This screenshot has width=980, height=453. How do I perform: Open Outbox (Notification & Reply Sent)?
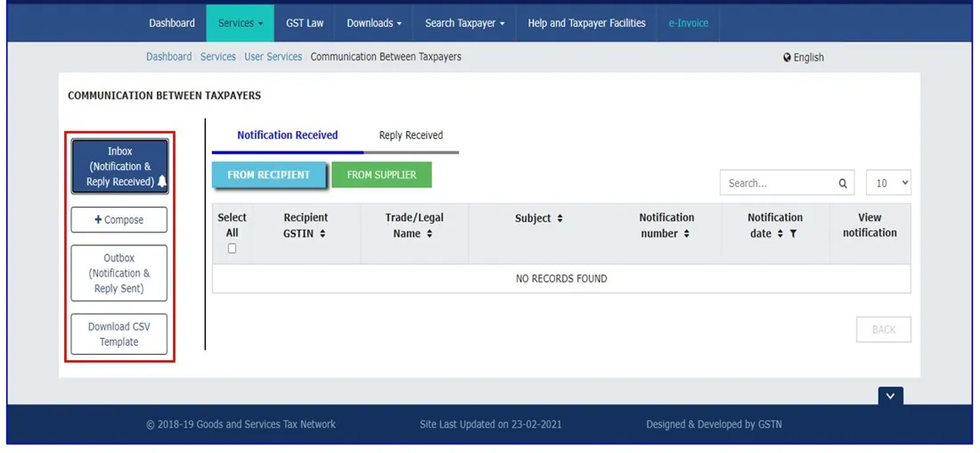tap(118, 273)
